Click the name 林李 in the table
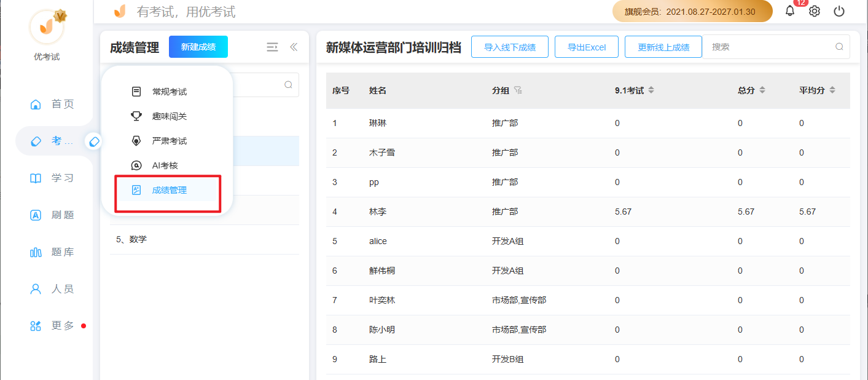This screenshot has height=380, width=868. pyautogui.click(x=378, y=212)
